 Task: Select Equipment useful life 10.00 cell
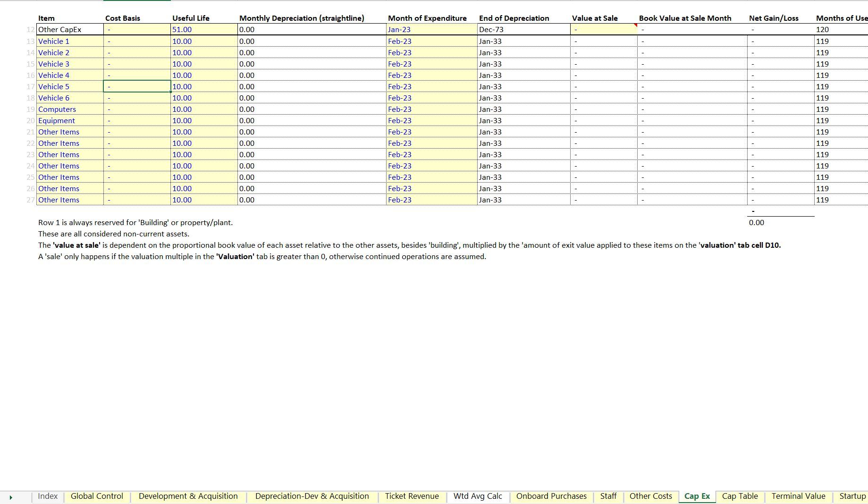(204, 120)
